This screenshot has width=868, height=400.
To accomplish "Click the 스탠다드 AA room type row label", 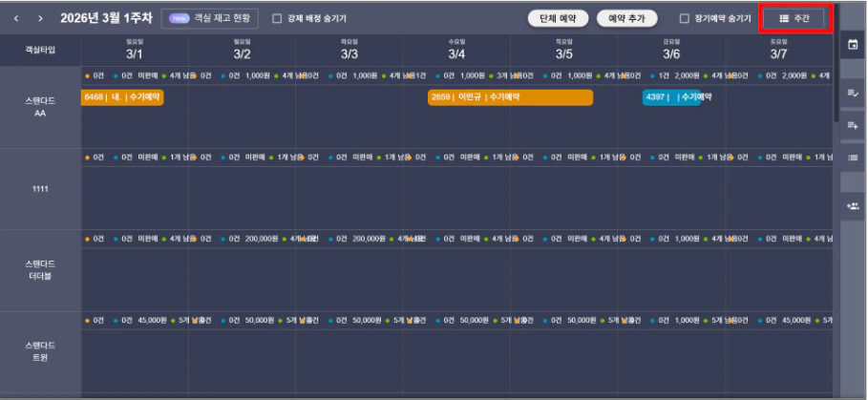I will tap(40, 107).
